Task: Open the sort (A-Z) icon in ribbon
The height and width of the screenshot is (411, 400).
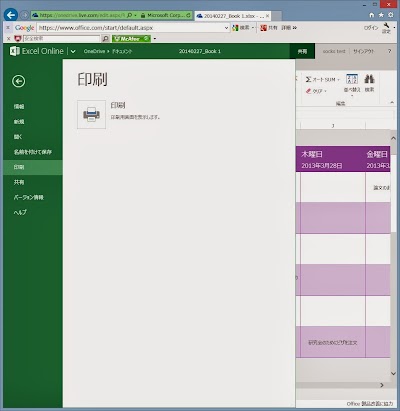Action: (x=352, y=79)
